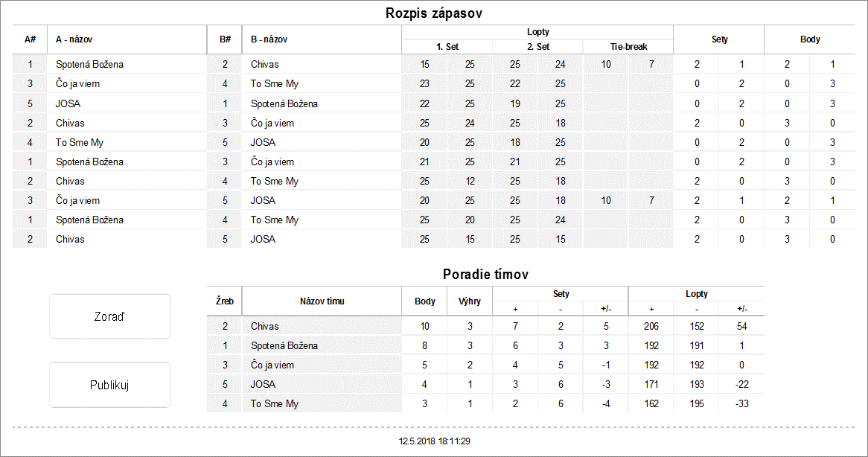
Task: Click Chivas team name in standings table
Action: (265, 326)
